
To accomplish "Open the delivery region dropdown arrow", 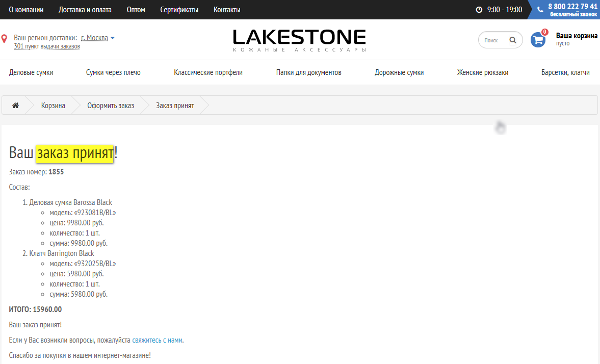I will tap(113, 38).
